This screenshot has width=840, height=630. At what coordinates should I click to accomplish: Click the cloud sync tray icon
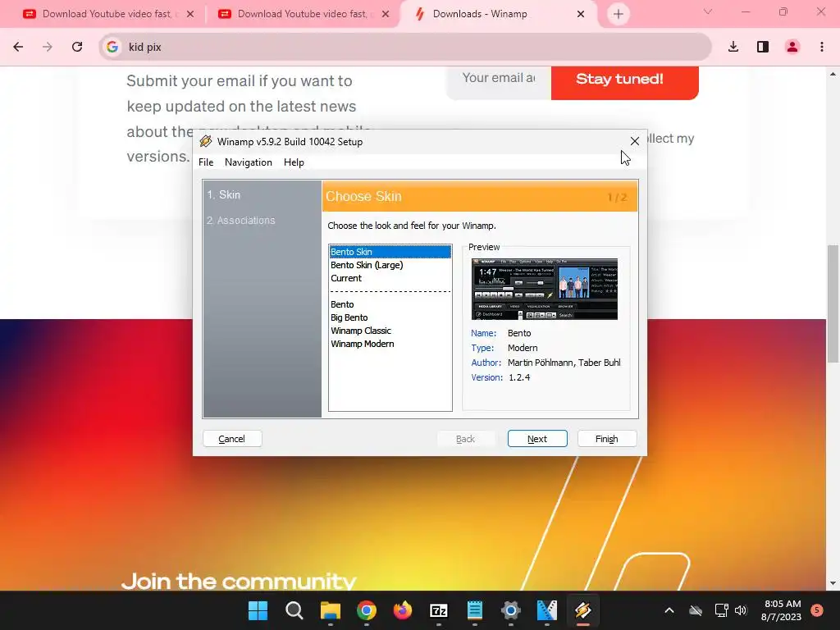(x=696, y=610)
